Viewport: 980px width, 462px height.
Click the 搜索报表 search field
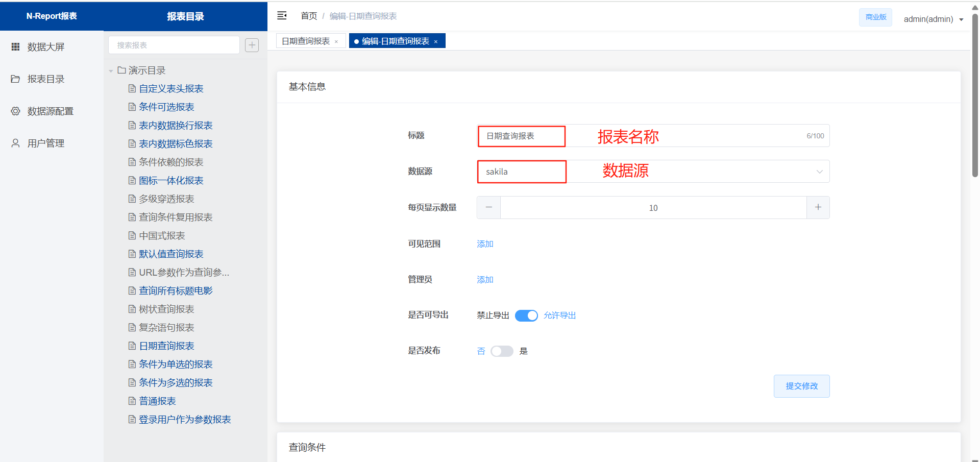174,45
